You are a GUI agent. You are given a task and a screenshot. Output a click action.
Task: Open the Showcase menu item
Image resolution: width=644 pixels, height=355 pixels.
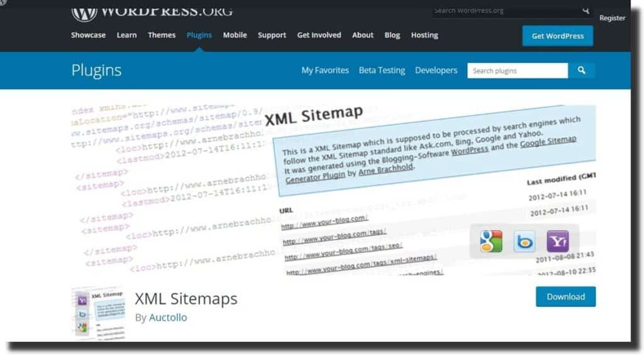point(88,35)
